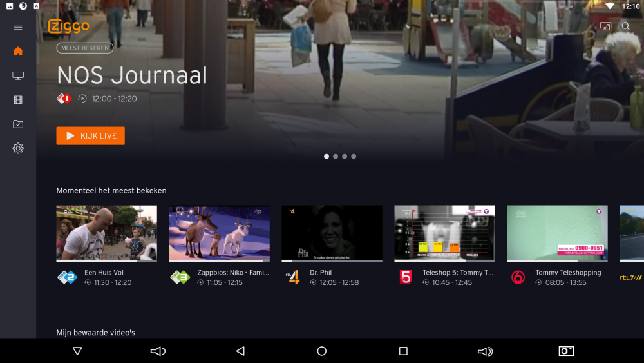
Task: Tap volume down speaker in navigation bar
Action: coord(158,351)
